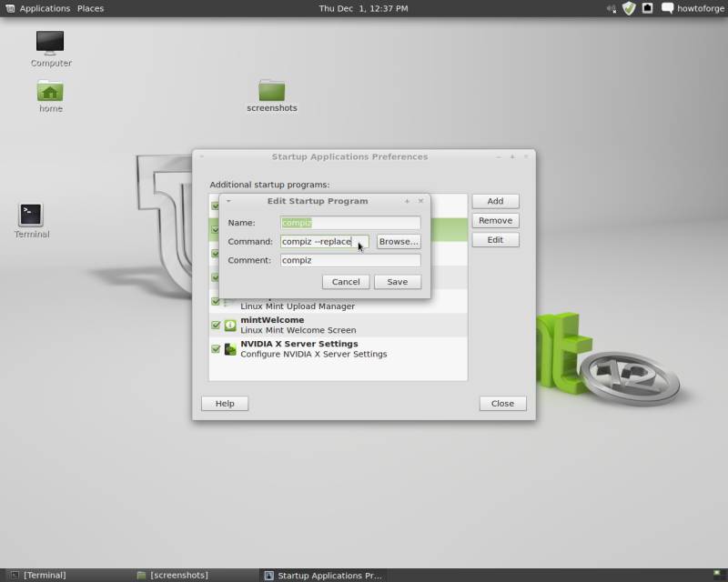
Task: Add a new startup program
Action: pyautogui.click(x=495, y=201)
